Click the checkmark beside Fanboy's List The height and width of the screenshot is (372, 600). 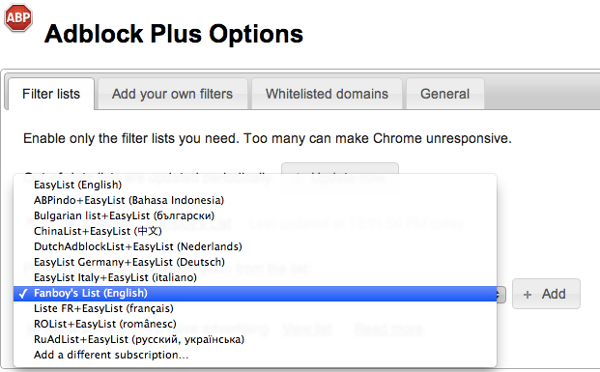point(23,294)
